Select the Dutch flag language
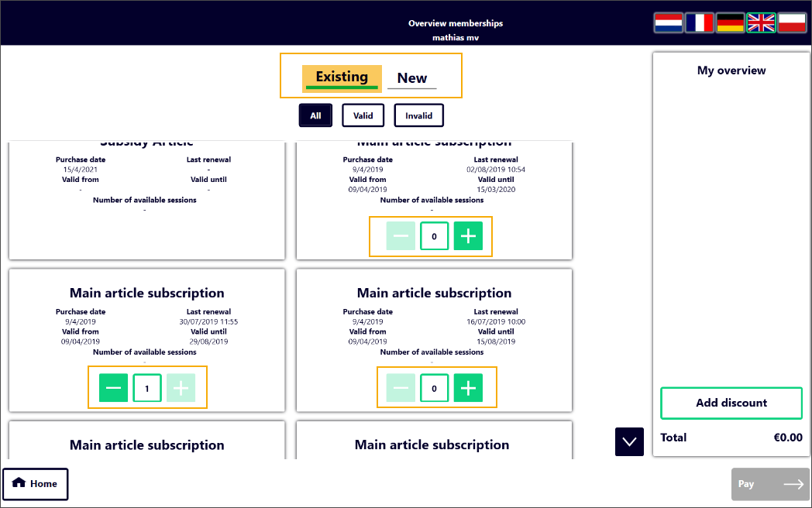Viewport: 812px width, 508px height. (x=668, y=23)
